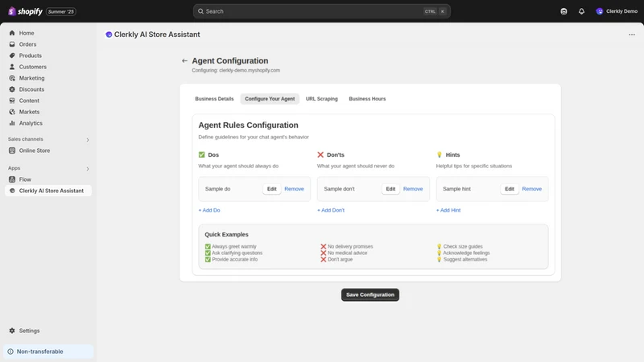Remove the Sample hint
Image resolution: width=644 pixels, height=362 pixels.
click(532, 189)
